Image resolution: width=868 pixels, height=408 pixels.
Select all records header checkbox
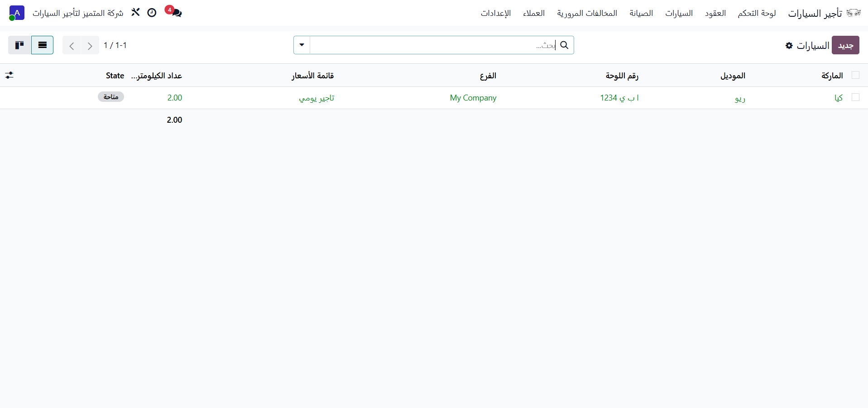(855, 75)
